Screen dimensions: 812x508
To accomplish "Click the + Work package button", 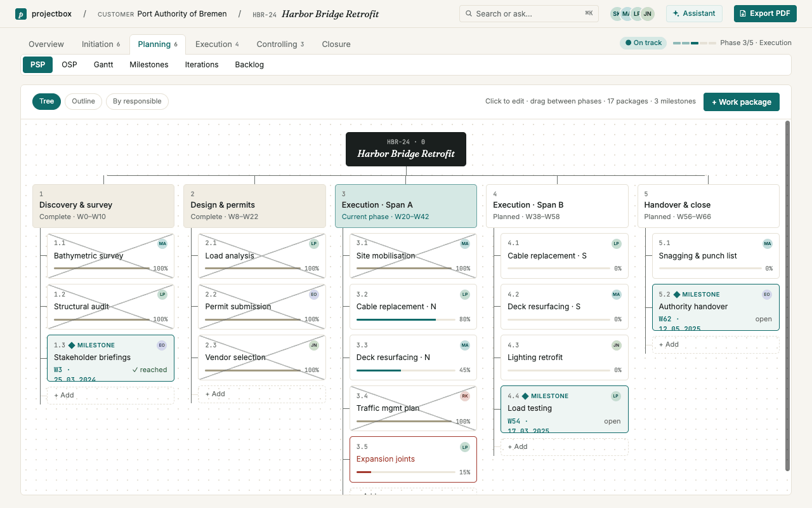I will (x=742, y=102).
